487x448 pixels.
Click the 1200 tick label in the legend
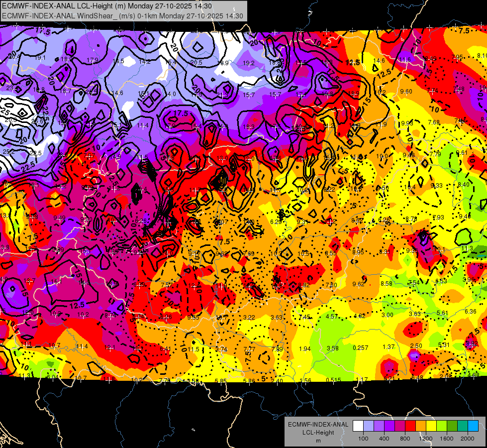click(426, 439)
